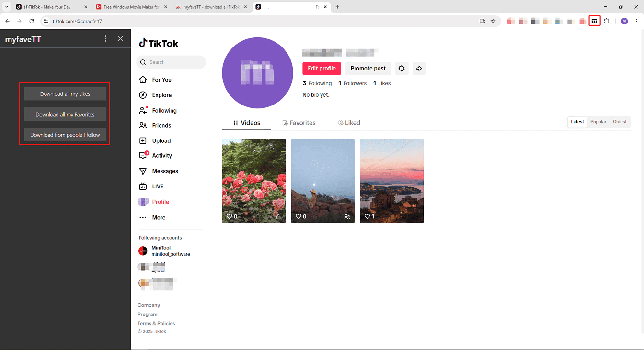The image size is (644, 350).
Task: Switch to myfaveTT download browser tab
Action: (212, 7)
